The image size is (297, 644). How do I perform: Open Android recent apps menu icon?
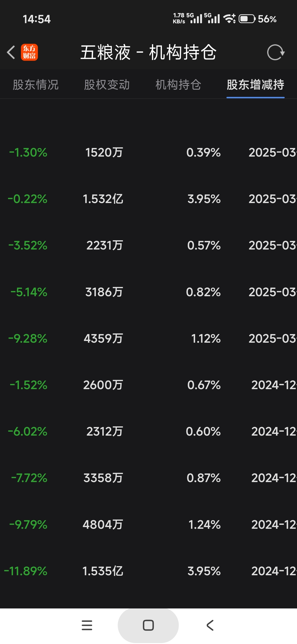click(87, 625)
